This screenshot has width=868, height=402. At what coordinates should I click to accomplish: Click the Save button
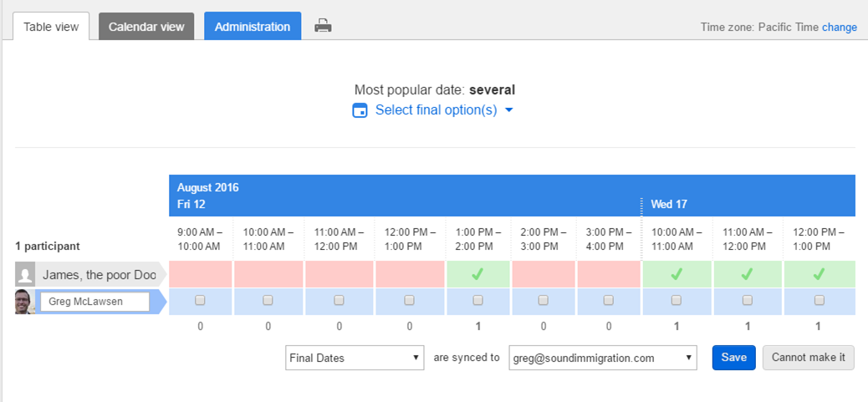[x=734, y=358]
